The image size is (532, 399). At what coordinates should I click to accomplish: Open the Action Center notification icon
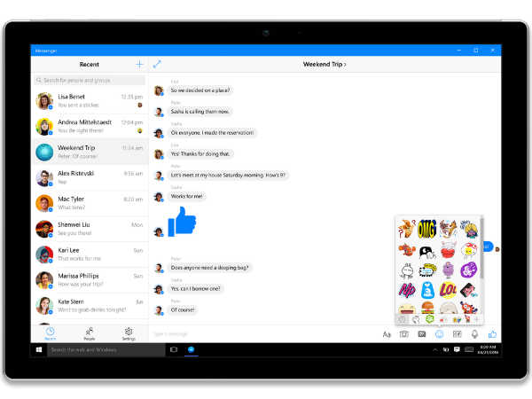coord(457,349)
